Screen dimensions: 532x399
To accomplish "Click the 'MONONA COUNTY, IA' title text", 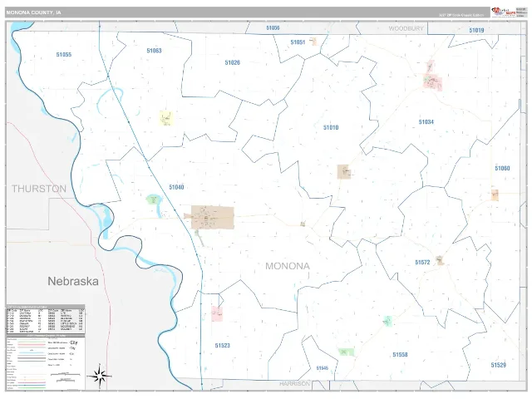I will coord(33,12).
